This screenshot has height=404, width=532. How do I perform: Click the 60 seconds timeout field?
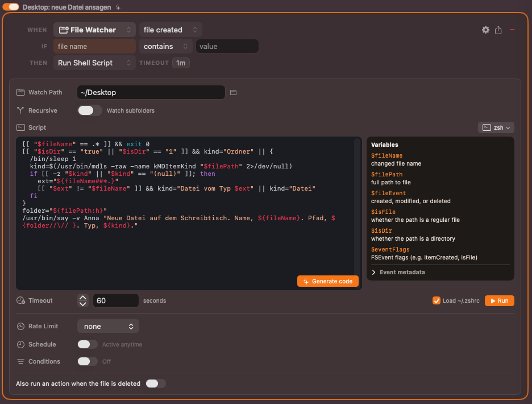[115, 300]
